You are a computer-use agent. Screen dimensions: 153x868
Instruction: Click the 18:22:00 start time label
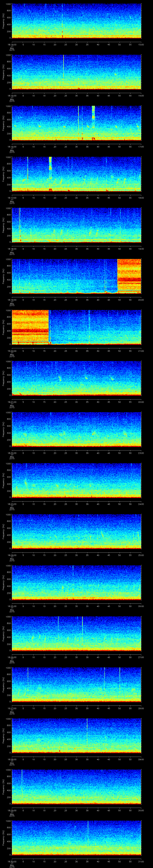click(x=12, y=453)
